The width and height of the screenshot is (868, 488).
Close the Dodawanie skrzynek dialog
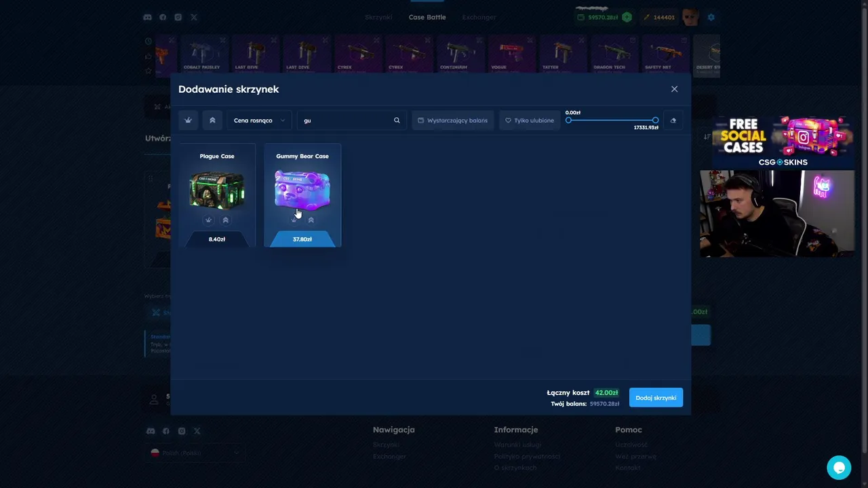pyautogui.click(x=674, y=89)
